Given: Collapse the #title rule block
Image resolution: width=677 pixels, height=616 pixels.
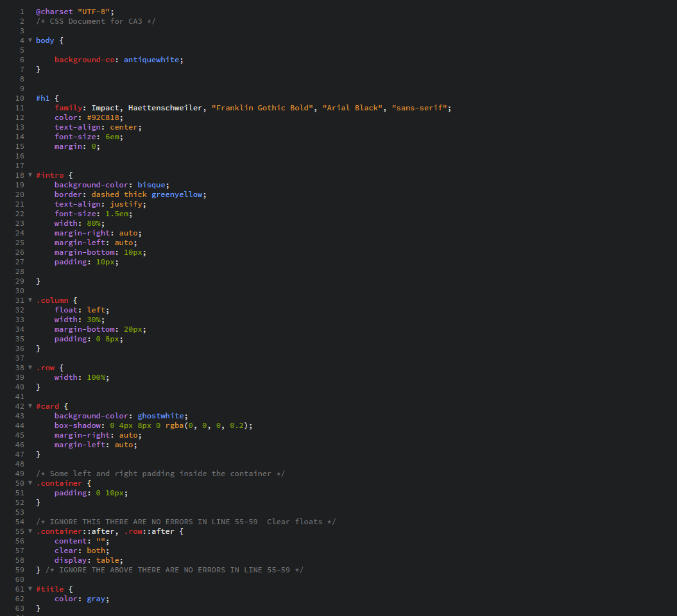Looking at the screenshot, I should click(30, 589).
